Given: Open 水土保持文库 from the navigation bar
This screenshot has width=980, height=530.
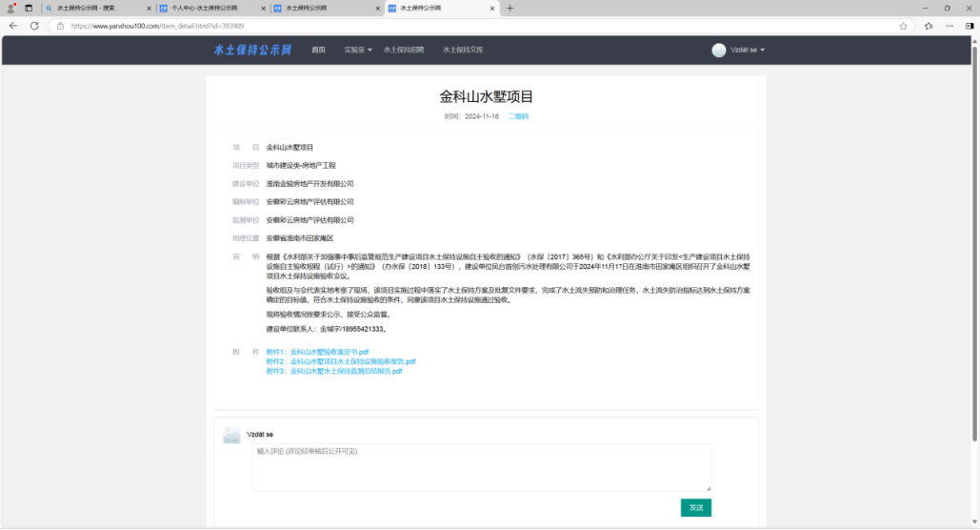Looking at the screenshot, I should click(463, 50).
